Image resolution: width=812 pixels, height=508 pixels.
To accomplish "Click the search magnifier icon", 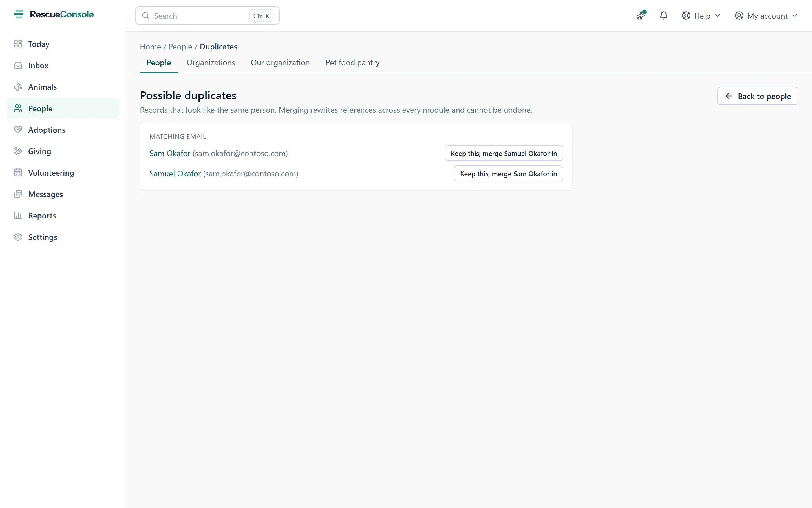I will [x=145, y=16].
